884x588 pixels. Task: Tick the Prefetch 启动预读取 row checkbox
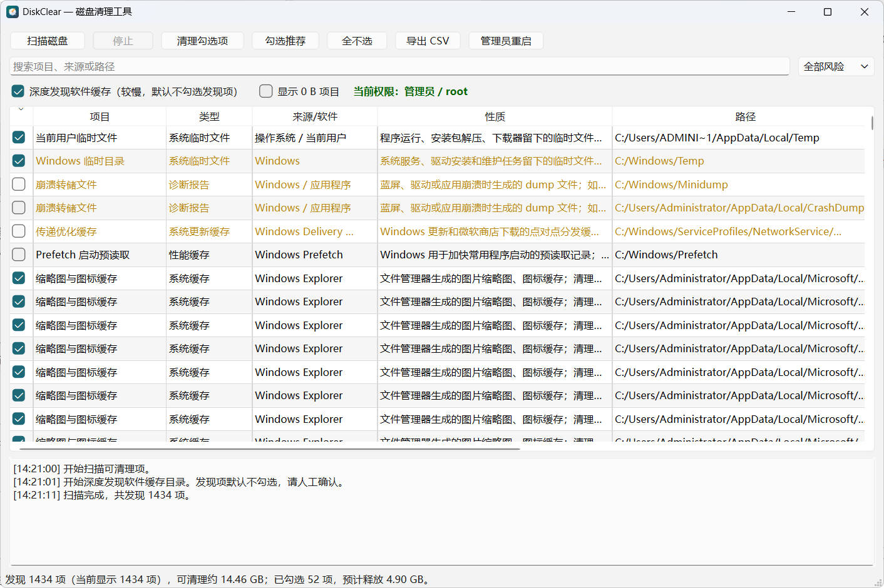[x=19, y=255]
